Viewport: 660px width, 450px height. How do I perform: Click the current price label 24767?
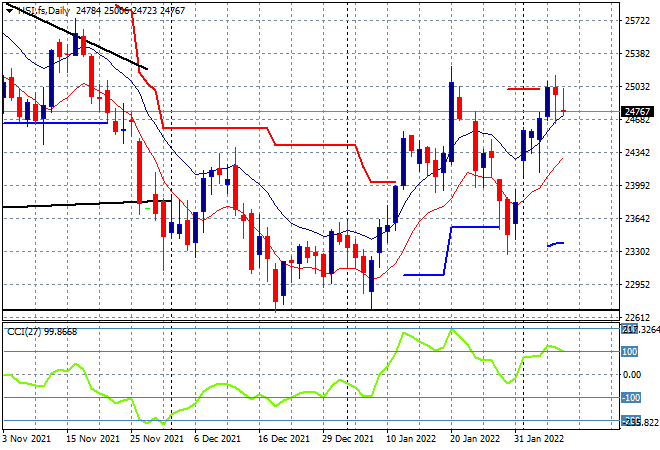tap(637, 112)
